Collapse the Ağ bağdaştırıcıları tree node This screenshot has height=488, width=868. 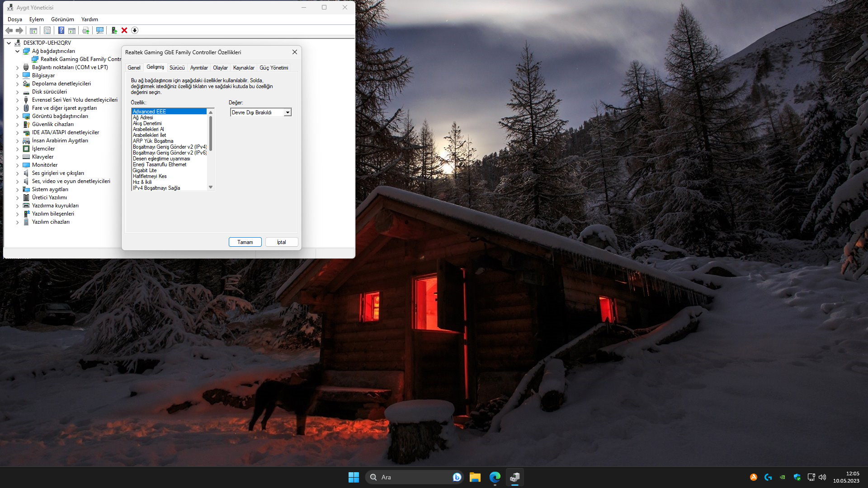tap(18, 51)
